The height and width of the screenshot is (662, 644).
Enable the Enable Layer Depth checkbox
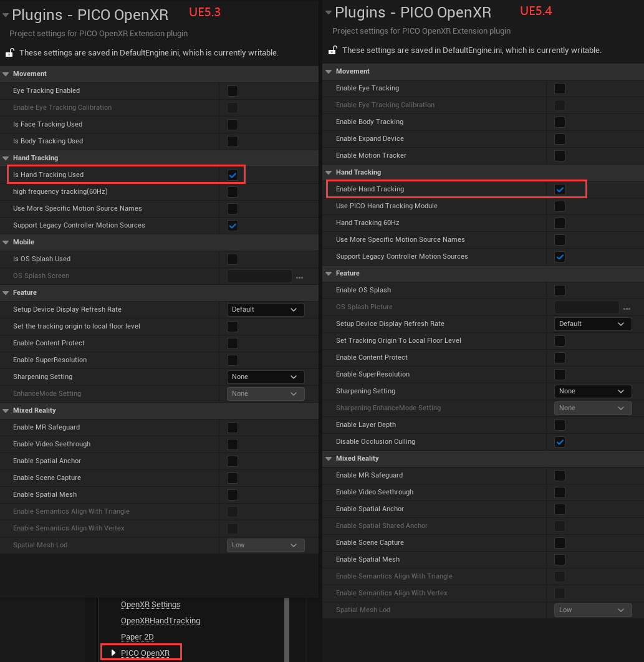560,425
